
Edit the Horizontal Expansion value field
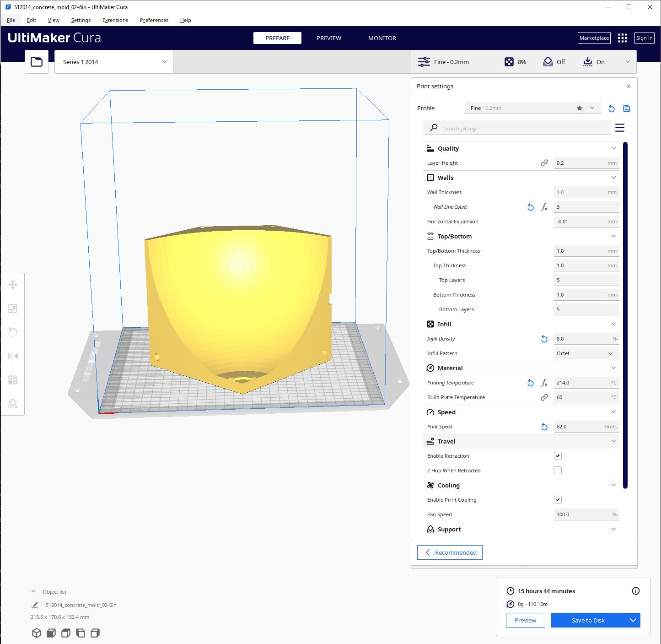pos(586,222)
